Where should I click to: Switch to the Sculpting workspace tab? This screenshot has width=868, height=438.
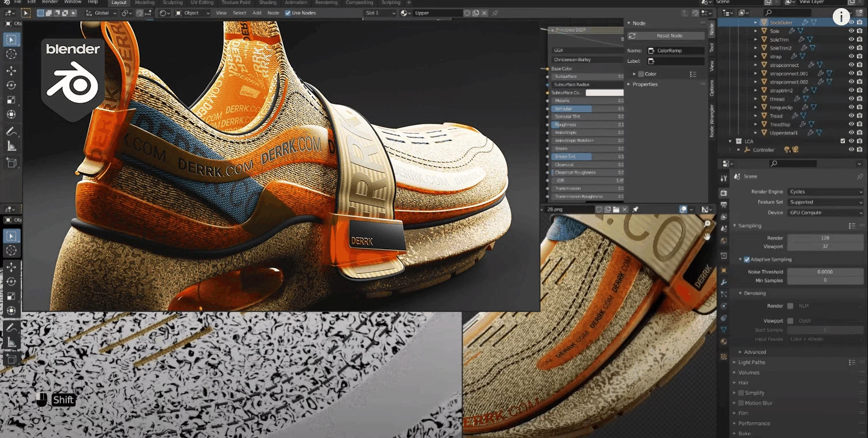[x=173, y=2]
